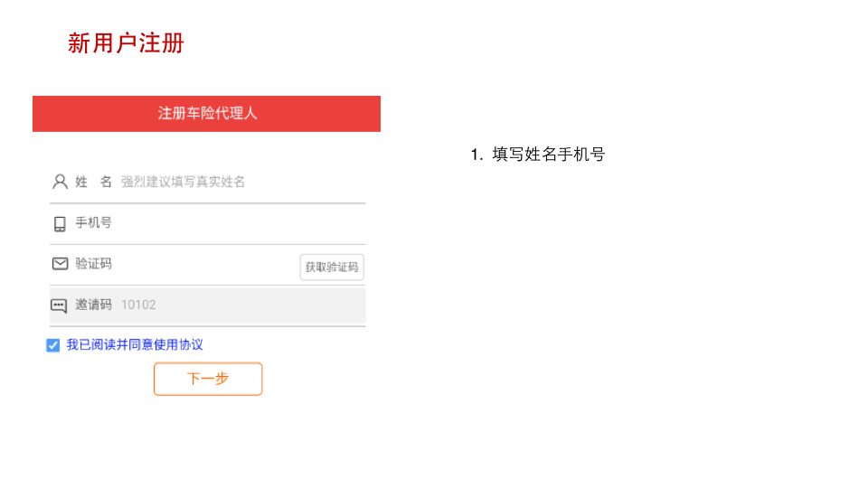
Task: Click the red 注册车险代理人 header bar
Action: (207, 114)
